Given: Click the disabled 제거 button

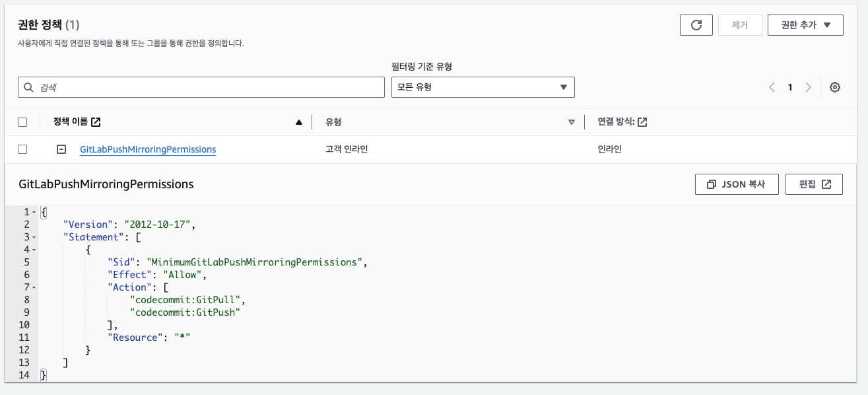Looking at the screenshot, I should click(740, 25).
